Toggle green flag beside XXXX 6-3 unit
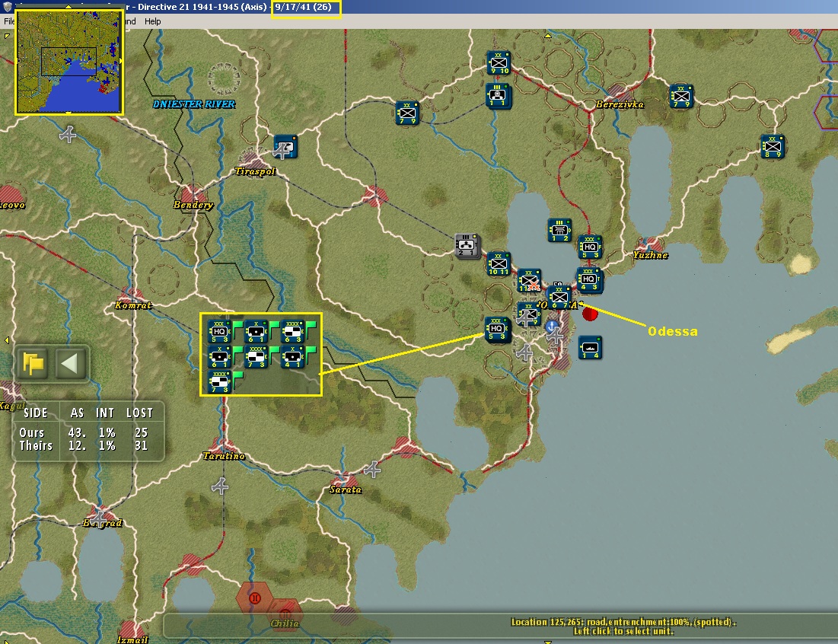The width and height of the screenshot is (838, 644). tap(311, 326)
